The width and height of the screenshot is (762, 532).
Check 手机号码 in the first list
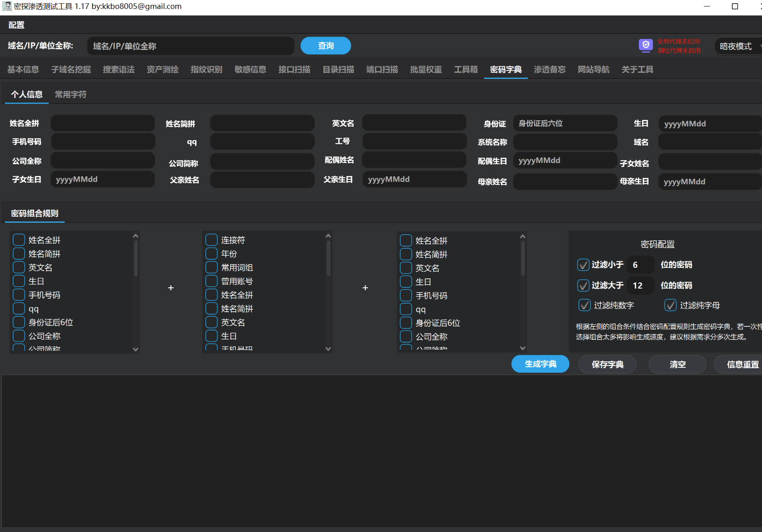point(19,295)
